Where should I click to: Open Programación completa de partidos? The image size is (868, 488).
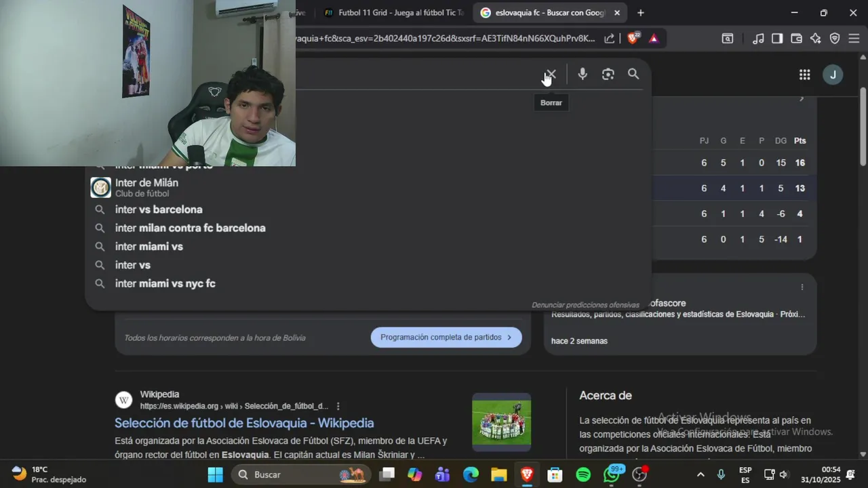tap(446, 337)
